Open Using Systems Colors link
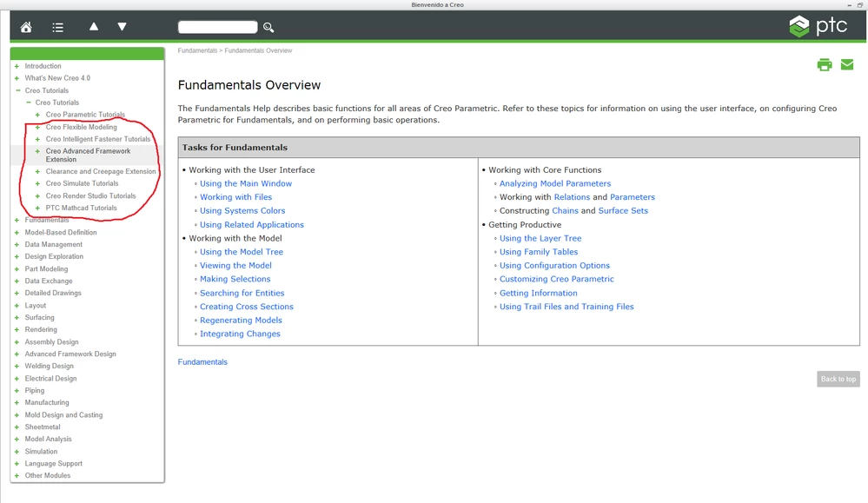The width and height of the screenshot is (868, 503). pos(242,210)
